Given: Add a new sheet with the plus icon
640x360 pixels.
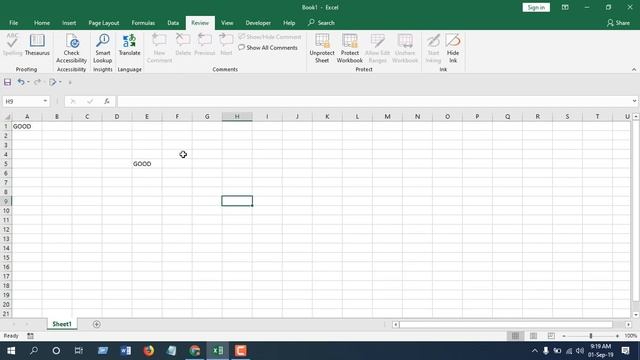Looking at the screenshot, I should [97, 324].
